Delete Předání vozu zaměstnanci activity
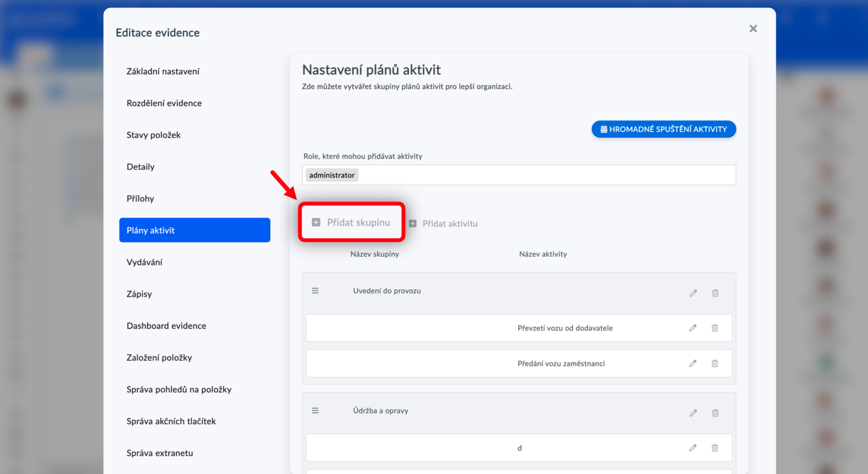This screenshot has width=868, height=474. pos(715,363)
